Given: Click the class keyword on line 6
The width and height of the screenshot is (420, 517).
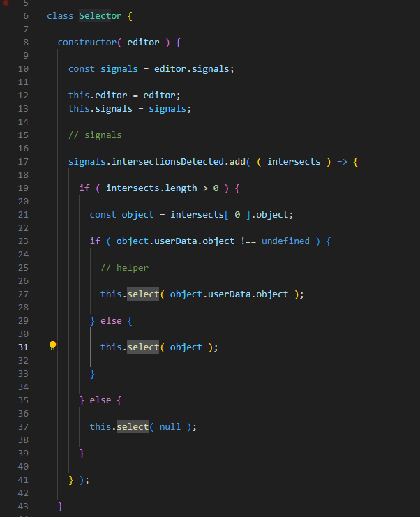Looking at the screenshot, I should 60,16.
